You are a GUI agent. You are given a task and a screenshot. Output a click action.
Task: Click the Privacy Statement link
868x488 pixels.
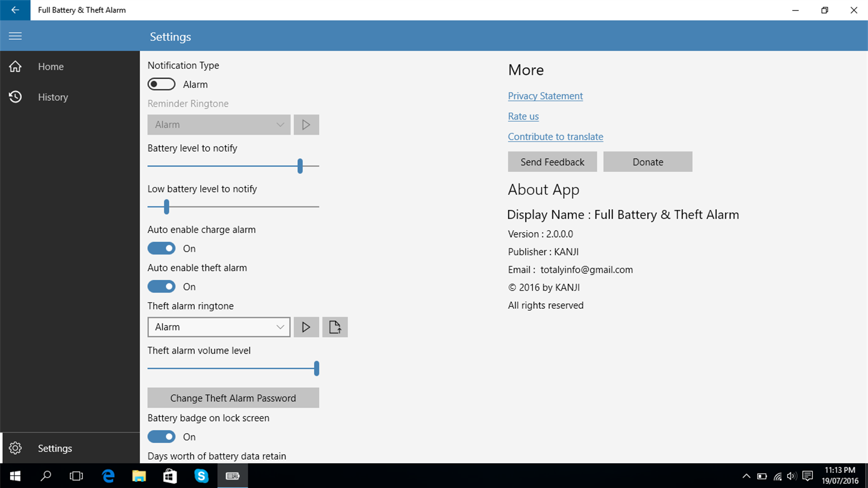(x=545, y=96)
